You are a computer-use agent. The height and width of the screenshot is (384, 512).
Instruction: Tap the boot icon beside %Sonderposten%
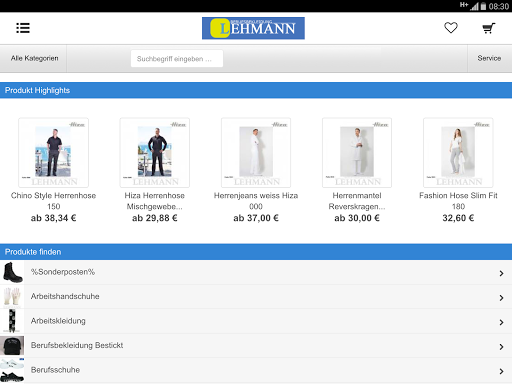coord(12,272)
